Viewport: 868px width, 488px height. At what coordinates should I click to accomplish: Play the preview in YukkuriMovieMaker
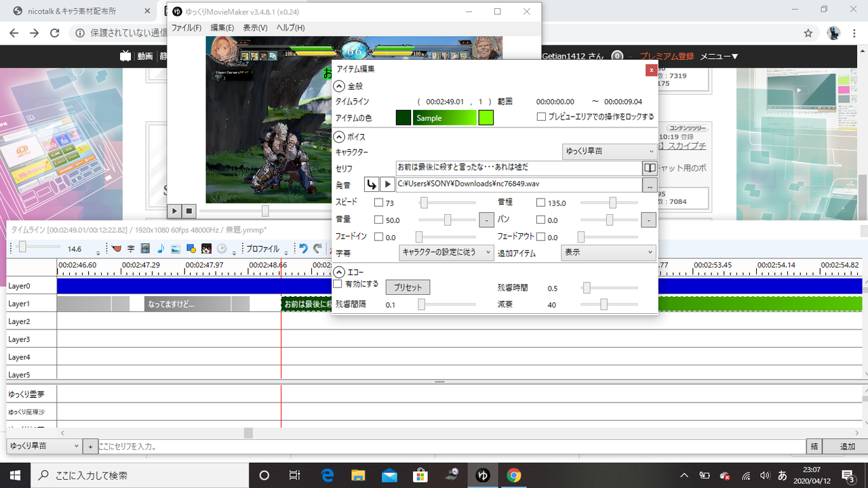click(175, 211)
